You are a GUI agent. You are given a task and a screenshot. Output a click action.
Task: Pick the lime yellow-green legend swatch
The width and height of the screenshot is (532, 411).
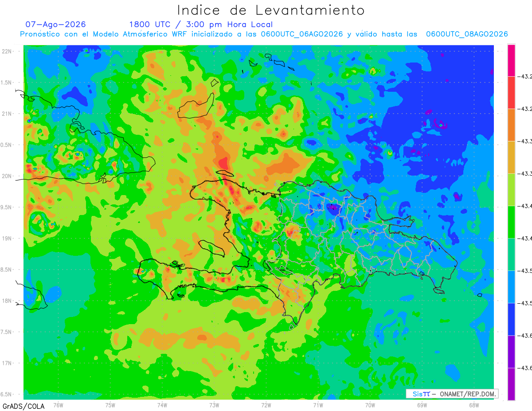(511, 189)
